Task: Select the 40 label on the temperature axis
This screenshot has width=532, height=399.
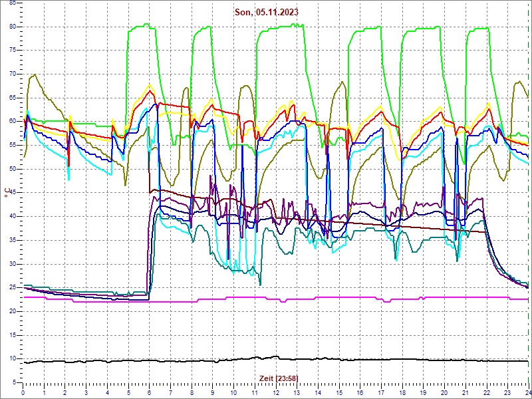Action: (x=12, y=217)
